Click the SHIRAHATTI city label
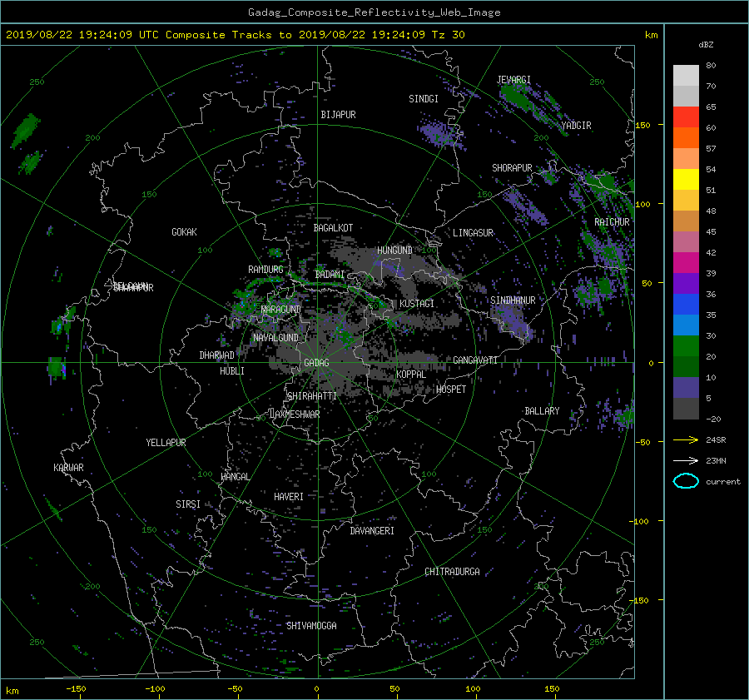The width and height of the screenshot is (749, 700). (312, 395)
